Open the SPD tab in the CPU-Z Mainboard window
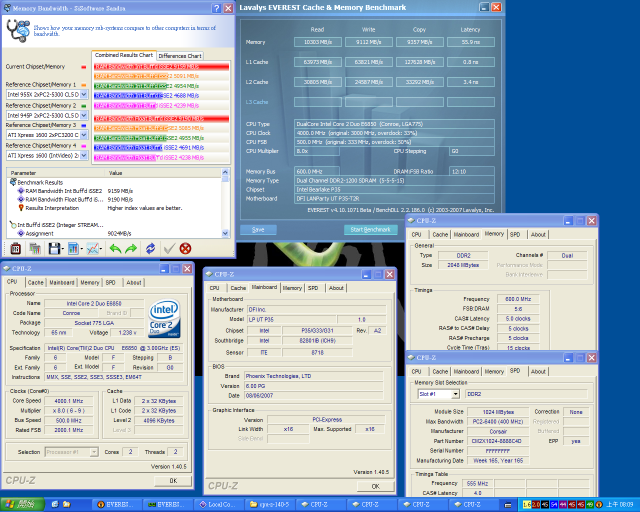This screenshot has width=640, height=512. coord(313,288)
